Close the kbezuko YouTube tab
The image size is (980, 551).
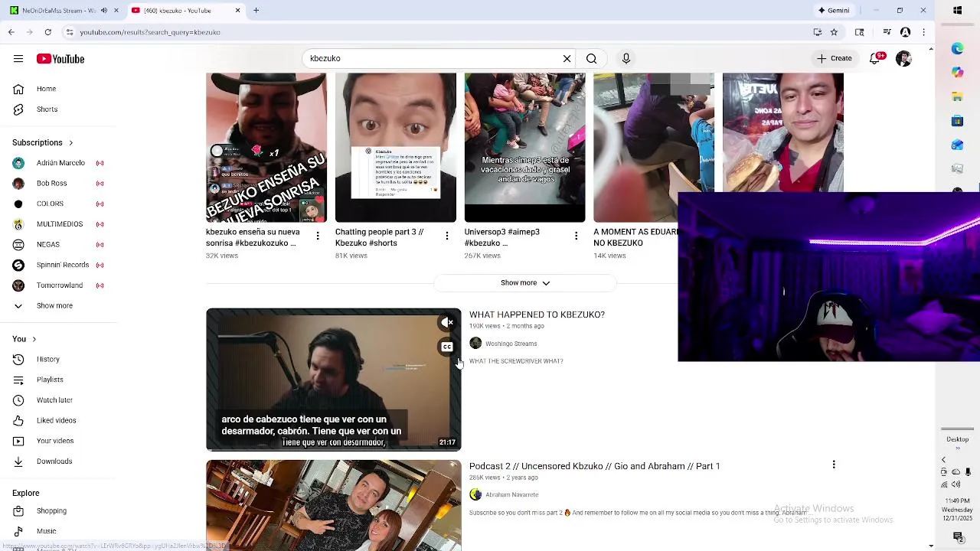point(237,10)
